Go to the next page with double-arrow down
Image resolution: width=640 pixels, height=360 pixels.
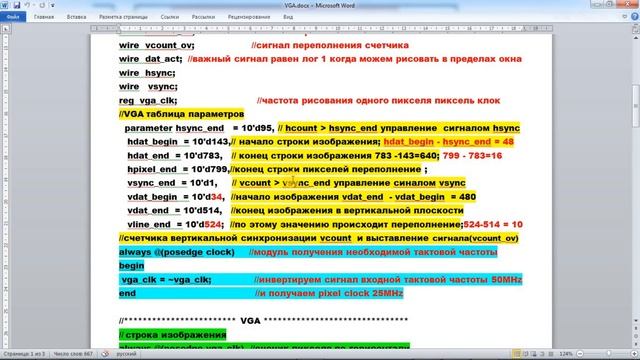click(636, 344)
